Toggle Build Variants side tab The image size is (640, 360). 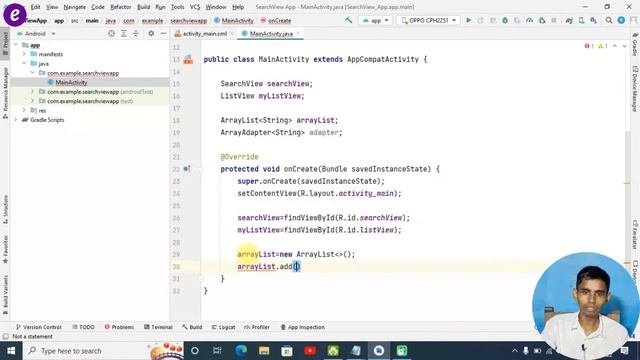(5, 294)
